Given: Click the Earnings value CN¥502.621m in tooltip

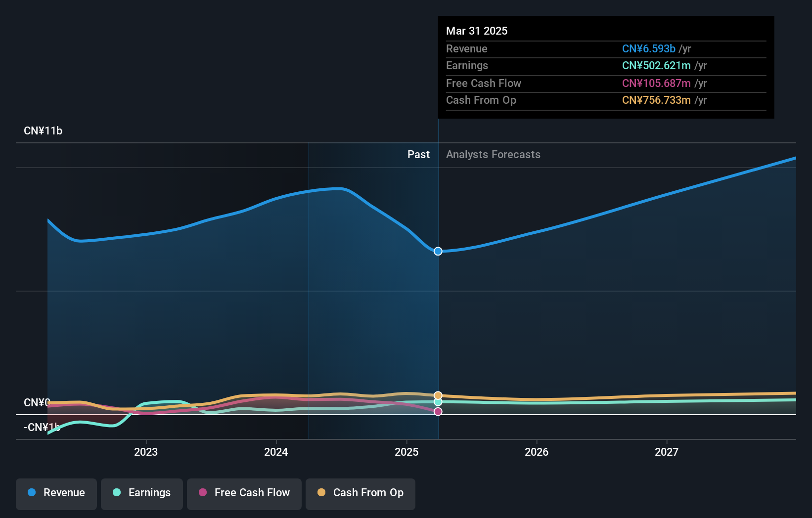Looking at the screenshot, I should coord(656,65).
